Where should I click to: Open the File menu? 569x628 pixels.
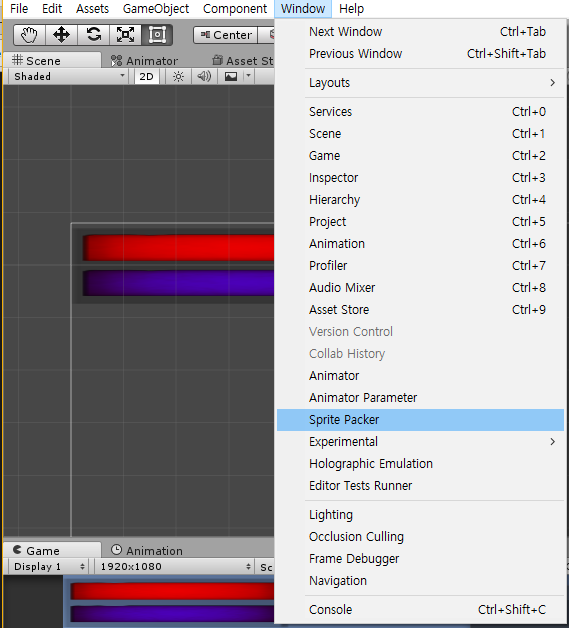tap(19, 8)
